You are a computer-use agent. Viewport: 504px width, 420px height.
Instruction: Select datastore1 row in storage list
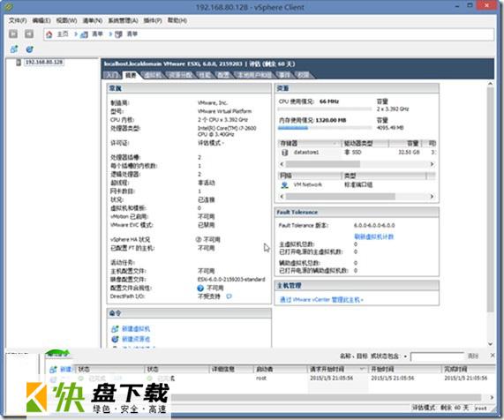coord(357,153)
